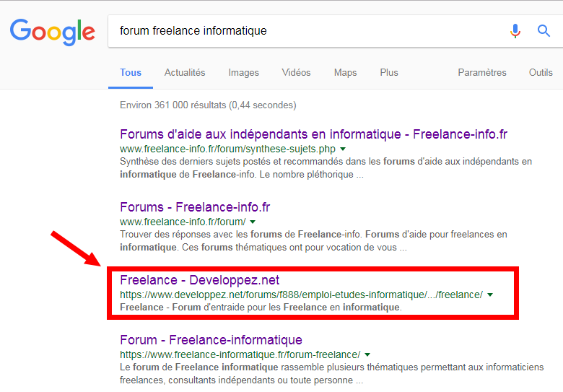563x392 pixels.
Task: Start voice search with microphone icon
Action: click(x=515, y=31)
